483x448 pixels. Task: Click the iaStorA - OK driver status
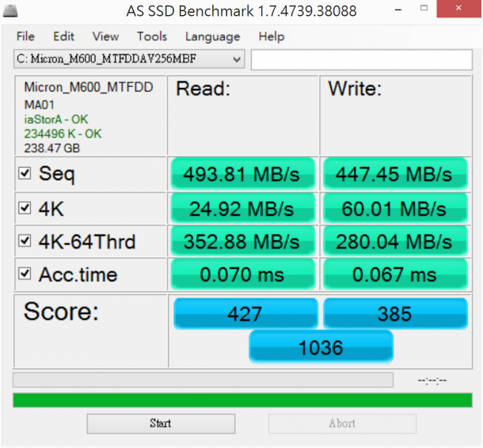[x=56, y=120]
